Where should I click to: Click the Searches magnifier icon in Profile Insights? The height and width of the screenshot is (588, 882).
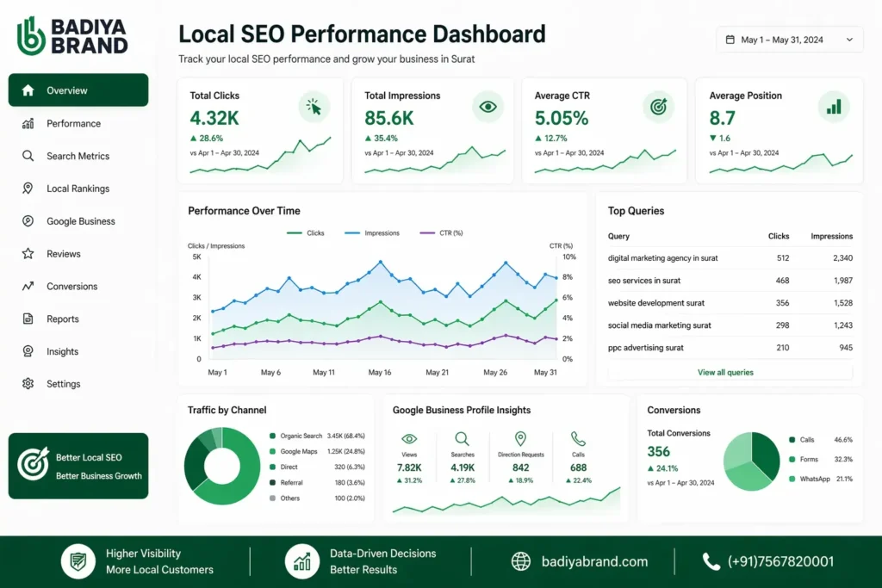click(463, 439)
